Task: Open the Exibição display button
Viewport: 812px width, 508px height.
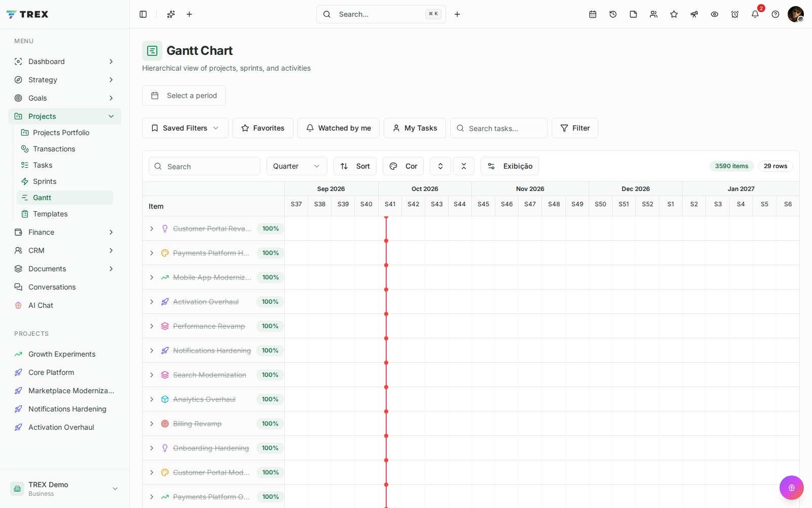Action: (510, 166)
